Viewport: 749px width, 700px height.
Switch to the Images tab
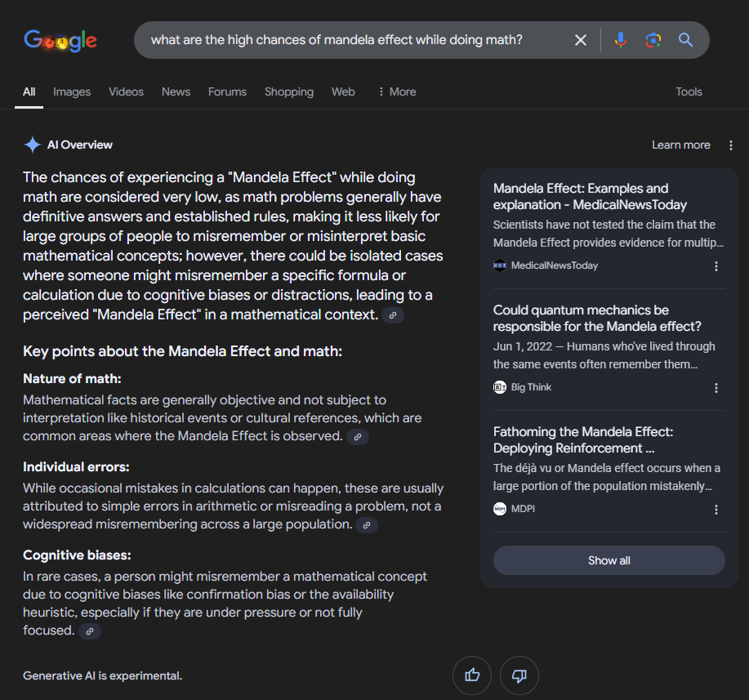[72, 91]
